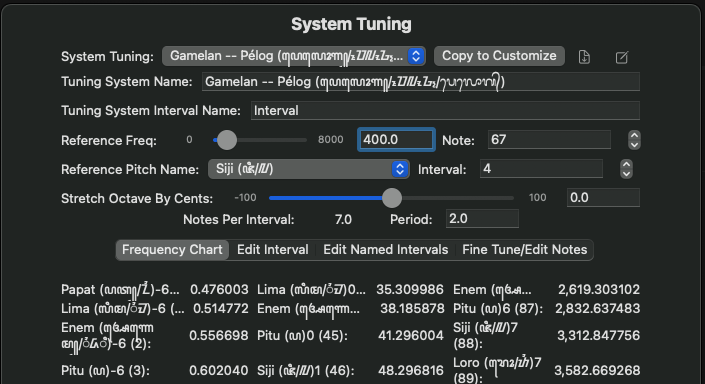Click the Period field showing 2.0
This screenshot has width=705, height=384.
click(x=482, y=219)
